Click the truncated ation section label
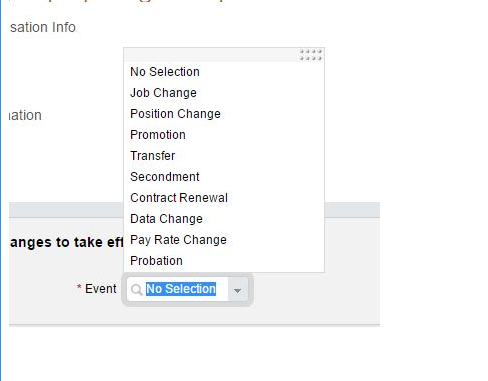488x381 pixels. [25, 115]
